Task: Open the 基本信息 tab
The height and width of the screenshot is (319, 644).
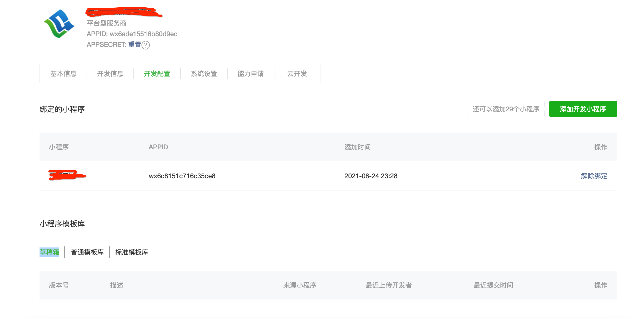Action: 63,74
